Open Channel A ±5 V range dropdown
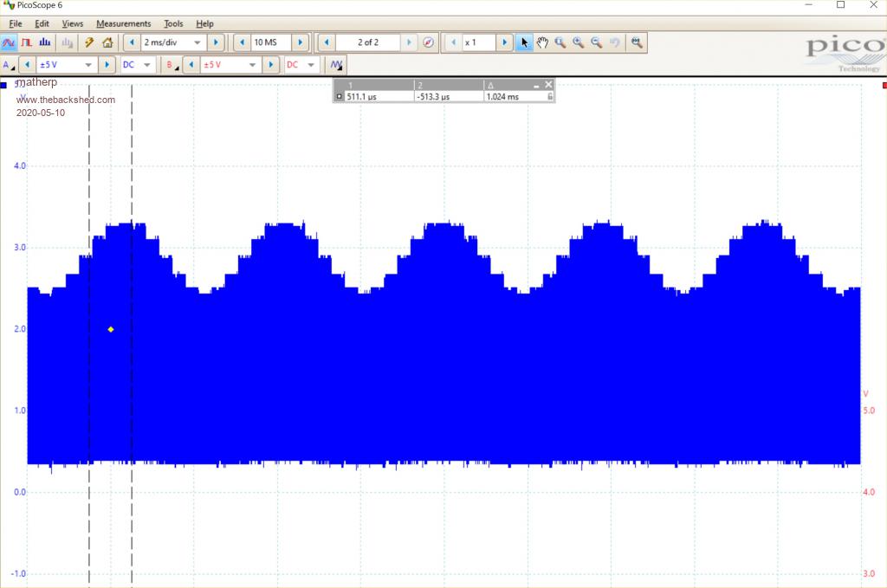Viewport: 887px width, 588px height. coord(88,65)
